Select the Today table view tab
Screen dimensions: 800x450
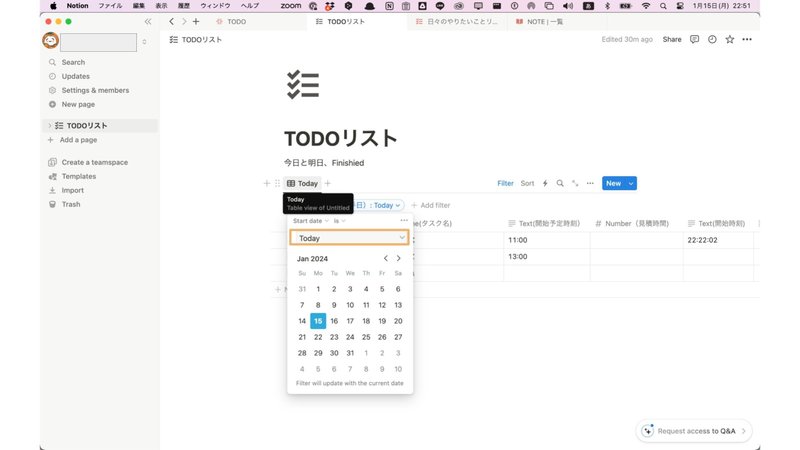[303, 183]
